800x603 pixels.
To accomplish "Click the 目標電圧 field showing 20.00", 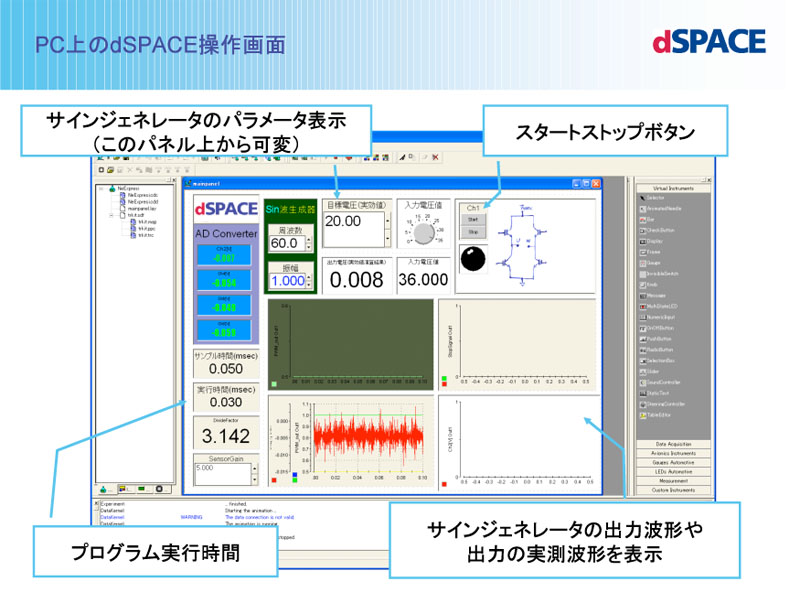I will tap(354, 230).
